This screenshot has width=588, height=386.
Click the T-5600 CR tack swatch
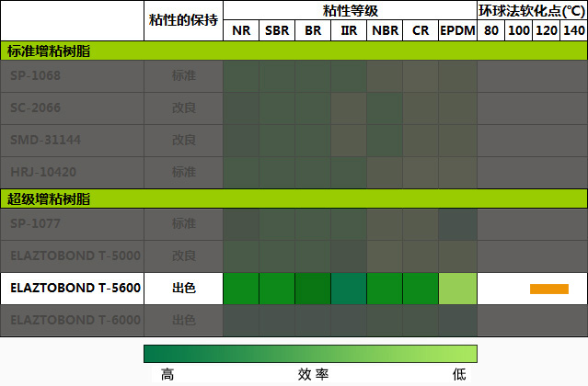421,289
